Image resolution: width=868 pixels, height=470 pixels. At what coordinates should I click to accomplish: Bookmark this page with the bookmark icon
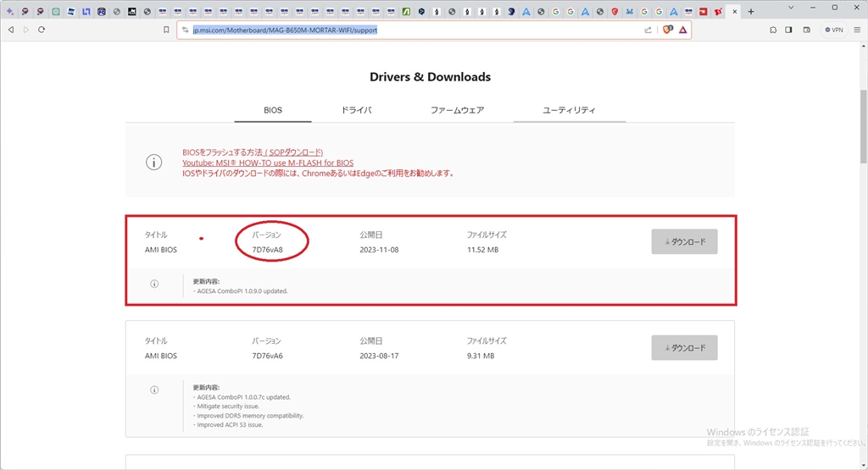(x=166, y=30)
